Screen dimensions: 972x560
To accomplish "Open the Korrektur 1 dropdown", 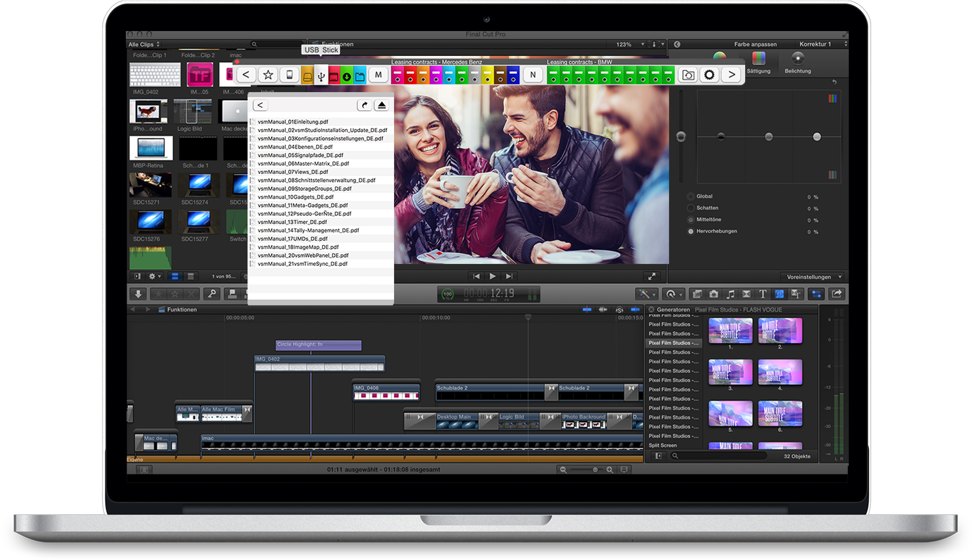I will (822, 45).
